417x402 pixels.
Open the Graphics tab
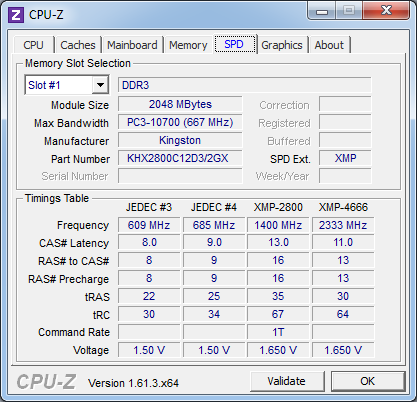[x=282, y=45]
